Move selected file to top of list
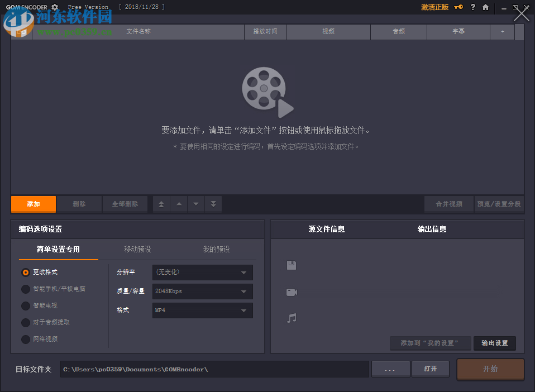This screenshot has height=392, width=535. tap(161, 204)
